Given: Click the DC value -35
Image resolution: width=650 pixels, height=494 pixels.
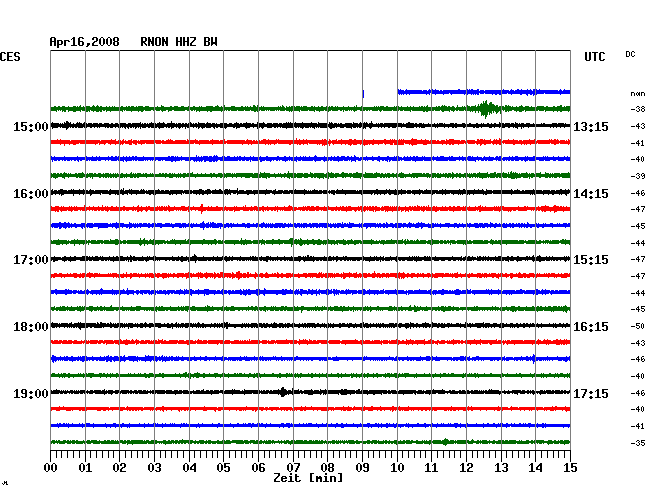Looking at the screenshot, I should point(638,443).
